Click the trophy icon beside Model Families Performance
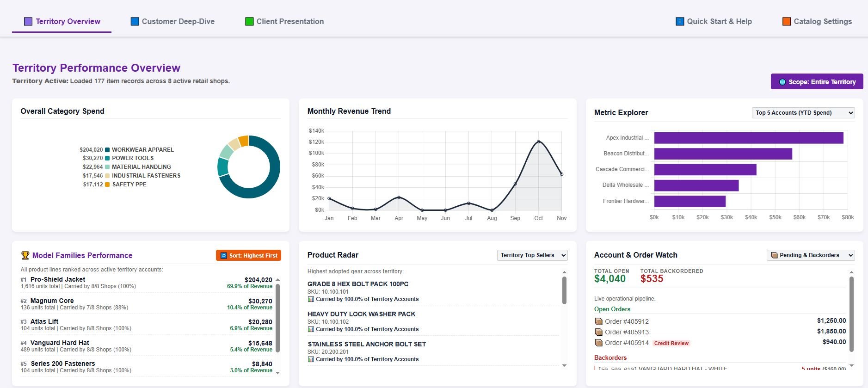Image resolution: width=868 pixels, height=388 pixels. click(25, 255)
